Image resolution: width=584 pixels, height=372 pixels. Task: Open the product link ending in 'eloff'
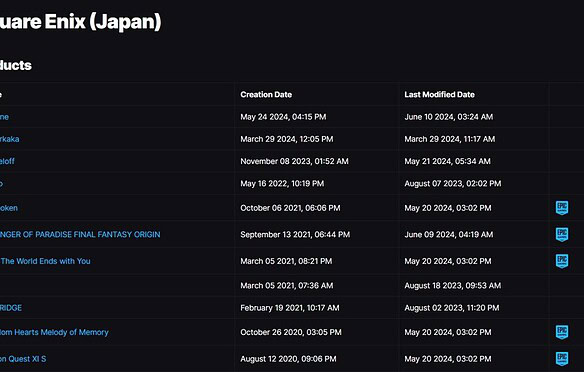(7, 161)
